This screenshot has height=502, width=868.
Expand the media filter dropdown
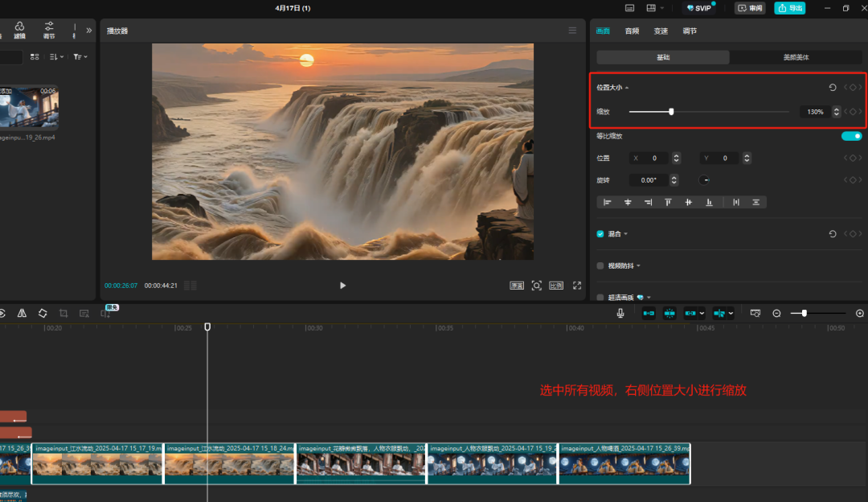coord(80,57)
